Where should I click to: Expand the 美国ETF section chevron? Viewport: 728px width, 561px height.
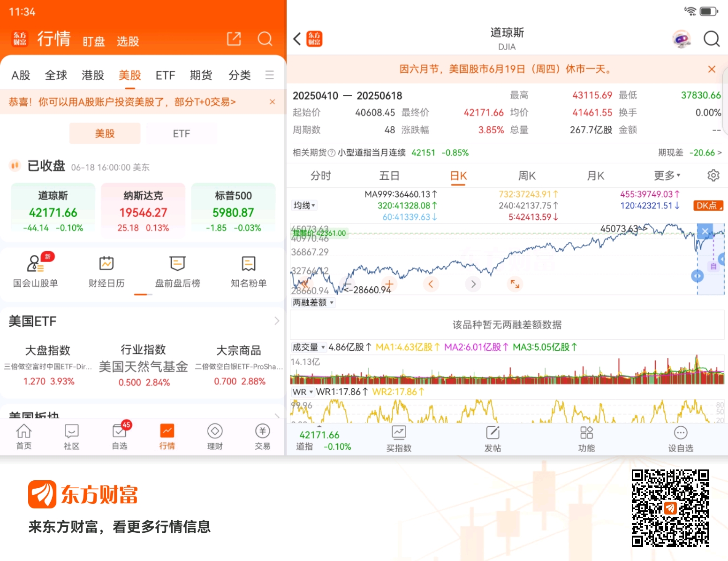click(277, 321)
